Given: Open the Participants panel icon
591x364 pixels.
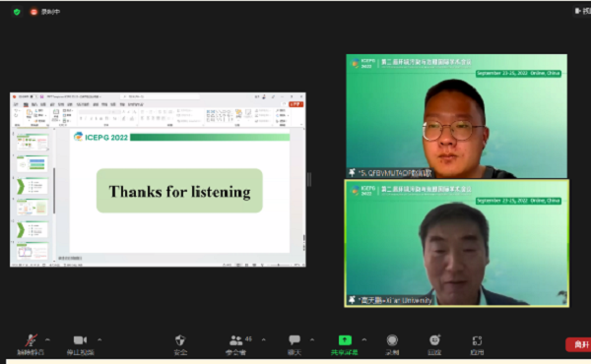Looking at the screenshot, I should point(236,340).
